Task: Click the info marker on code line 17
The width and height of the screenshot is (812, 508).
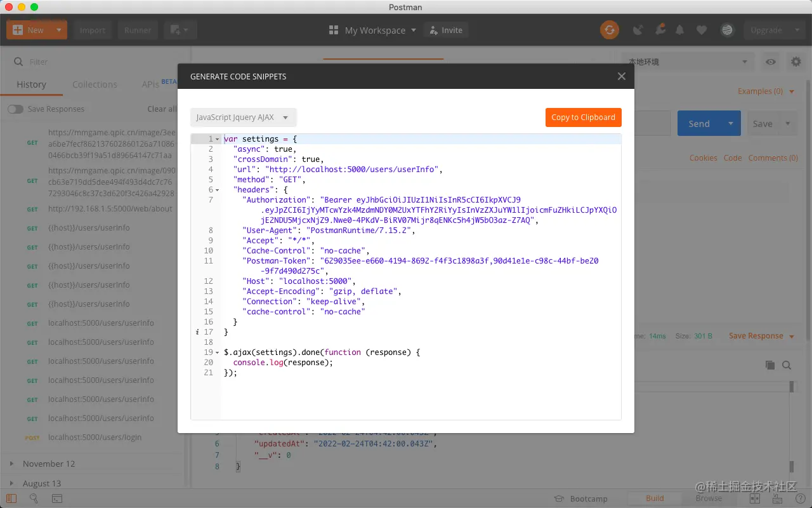Action: click(197, 332)
